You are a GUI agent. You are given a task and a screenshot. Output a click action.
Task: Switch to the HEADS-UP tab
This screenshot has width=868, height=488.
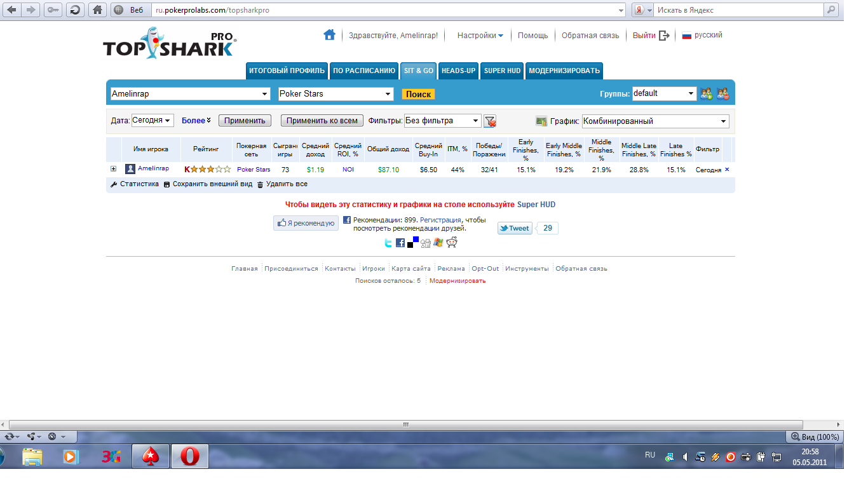point(458,71)
